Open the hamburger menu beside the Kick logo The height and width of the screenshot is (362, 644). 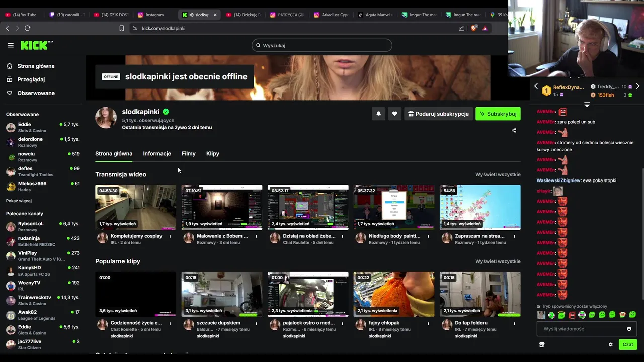(x=11, y=45)
